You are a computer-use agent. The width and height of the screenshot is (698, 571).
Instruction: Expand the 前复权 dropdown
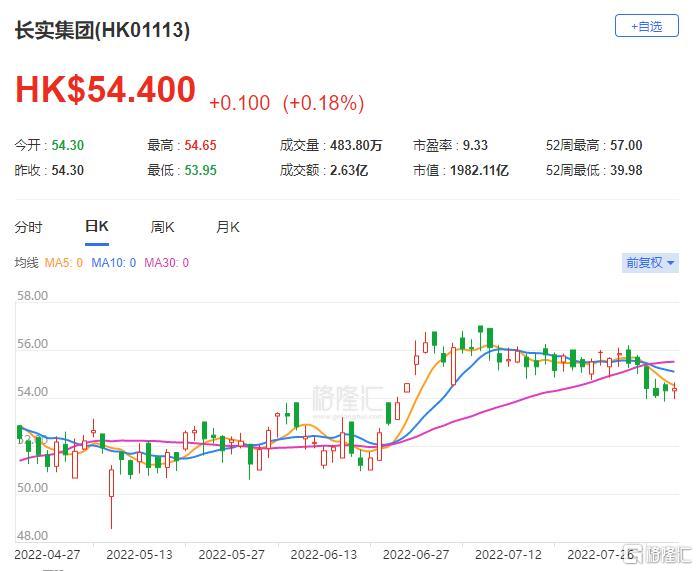pos(650,263)
